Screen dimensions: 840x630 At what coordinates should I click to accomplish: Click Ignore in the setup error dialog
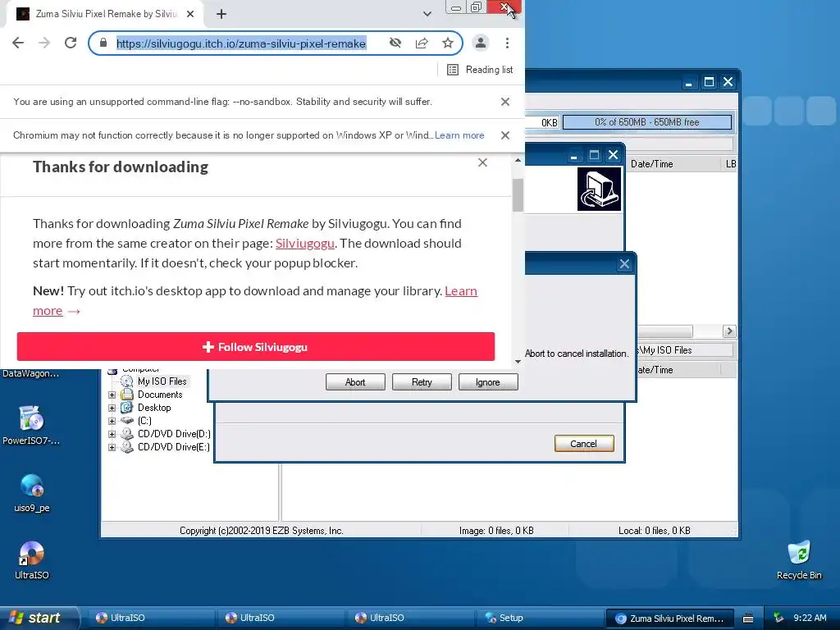coord(487,382)
